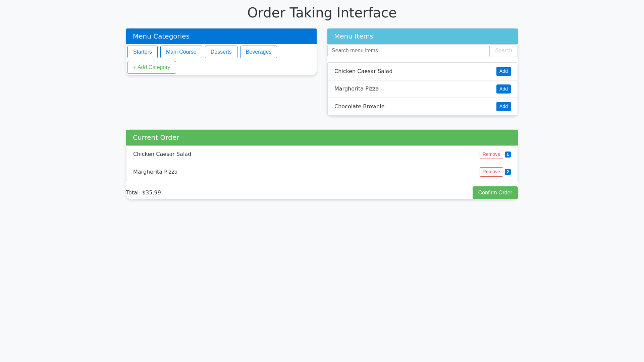Switch to the Desserts category
The height and width of the screenshot is (362, 644).
coord(221,52)
